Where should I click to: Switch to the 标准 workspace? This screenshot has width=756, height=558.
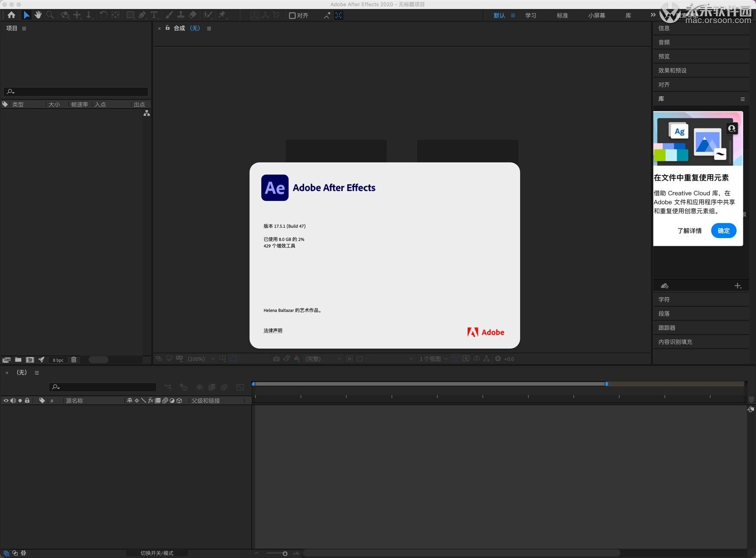pos(563,16)
